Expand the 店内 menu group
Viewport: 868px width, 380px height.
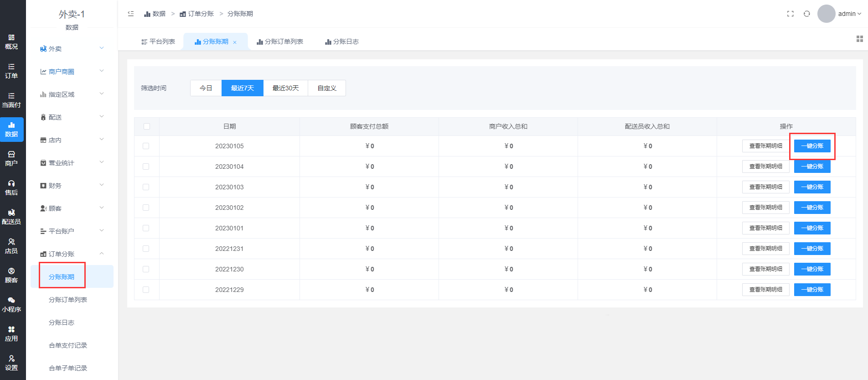tap(72, 140)
